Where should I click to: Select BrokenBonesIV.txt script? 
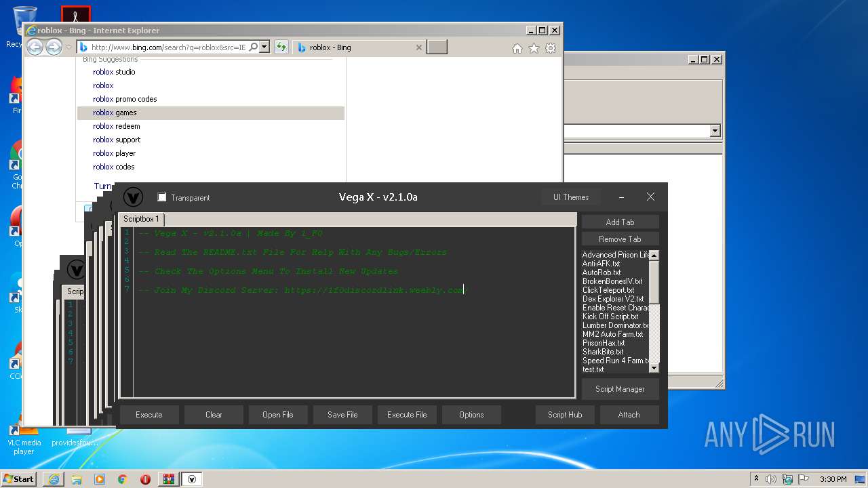click(612, 281)
